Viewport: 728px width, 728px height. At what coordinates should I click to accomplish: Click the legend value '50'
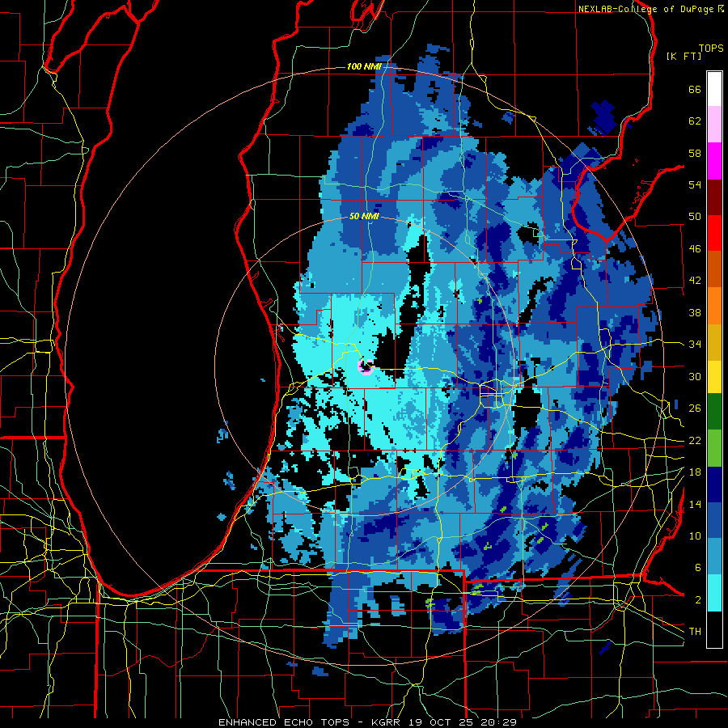pos(695,217)
